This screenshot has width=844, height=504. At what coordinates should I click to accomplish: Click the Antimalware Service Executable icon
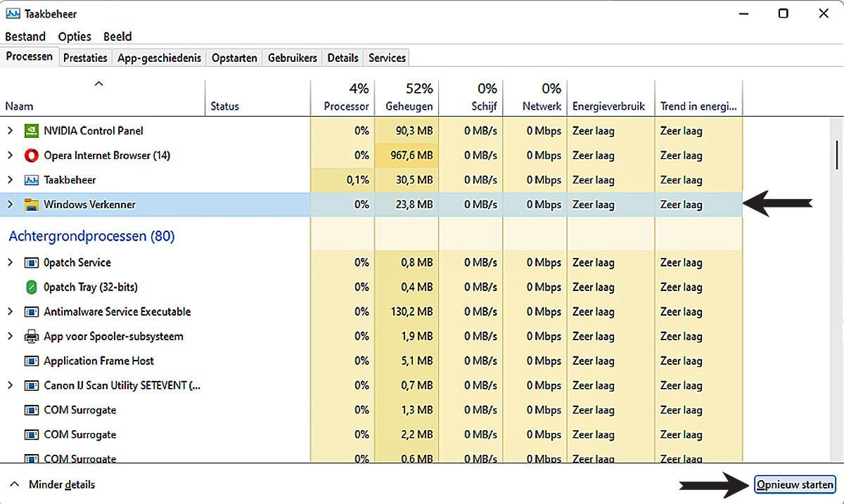pos(31,312)
